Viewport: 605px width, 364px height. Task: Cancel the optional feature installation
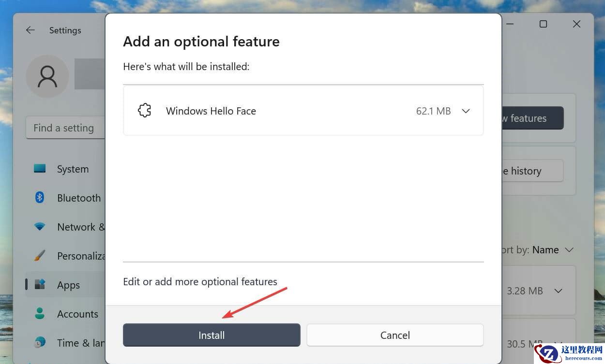click(395, 335)
